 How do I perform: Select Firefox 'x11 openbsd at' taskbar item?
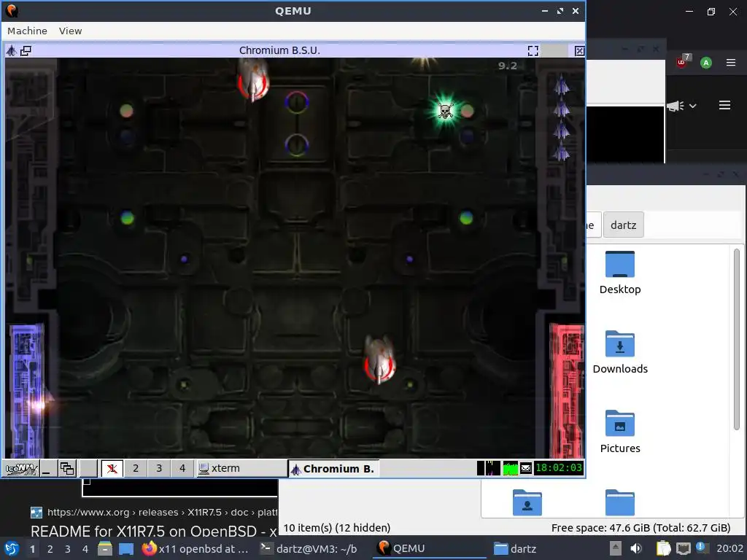196,548
